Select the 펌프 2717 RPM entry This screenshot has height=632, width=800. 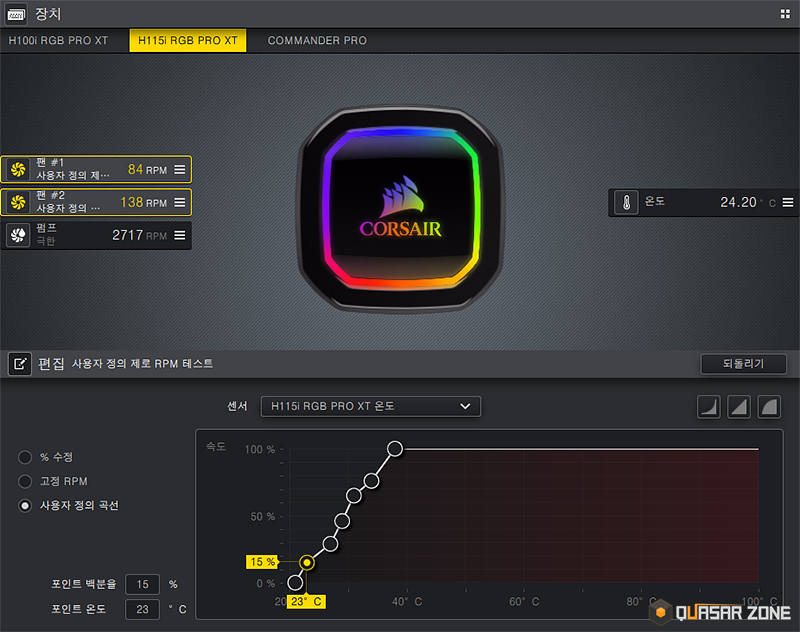(96, 235)
